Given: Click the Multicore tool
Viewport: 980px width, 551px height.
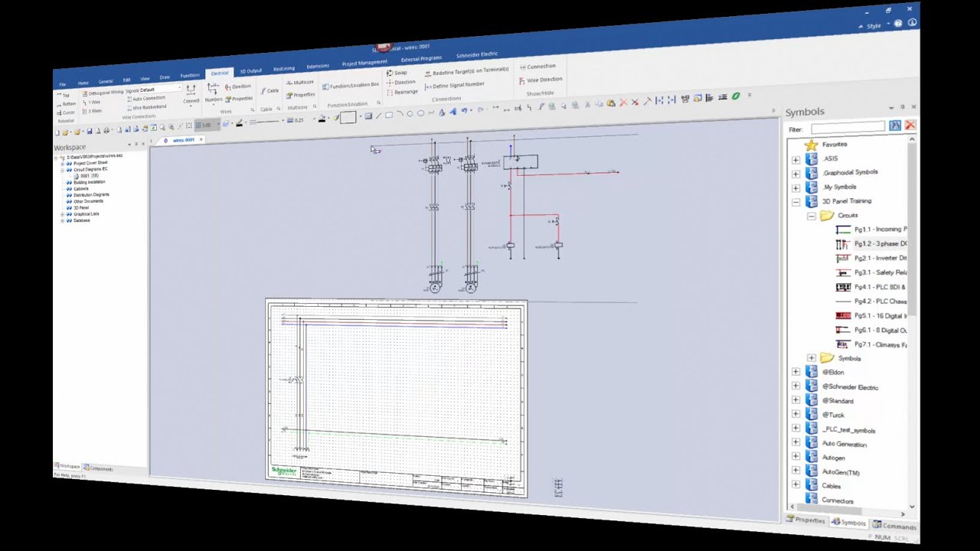Looking at the screenshot, I should [300, 82].
